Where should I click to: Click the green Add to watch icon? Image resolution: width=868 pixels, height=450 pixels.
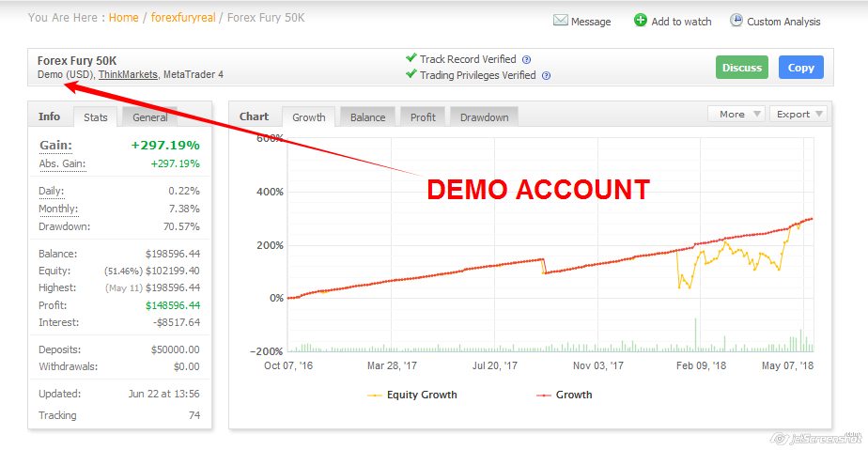coord(641,20)
